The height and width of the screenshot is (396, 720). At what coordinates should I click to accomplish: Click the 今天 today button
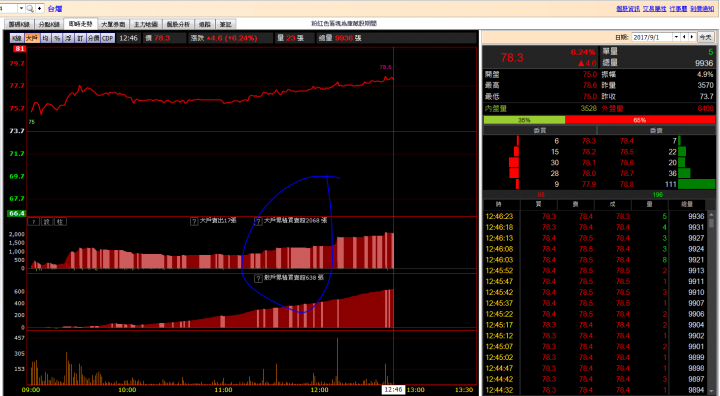click(705, 37)
